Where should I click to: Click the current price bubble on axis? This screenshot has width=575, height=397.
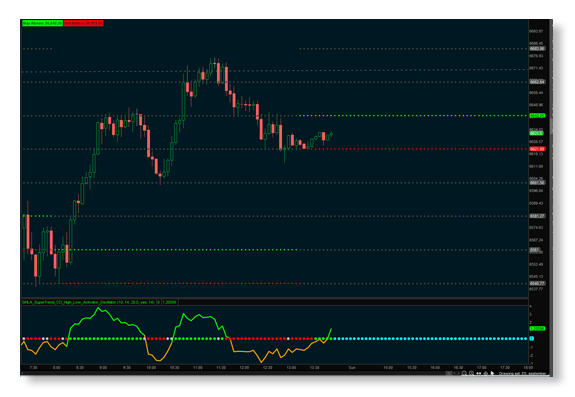[536, 133]
